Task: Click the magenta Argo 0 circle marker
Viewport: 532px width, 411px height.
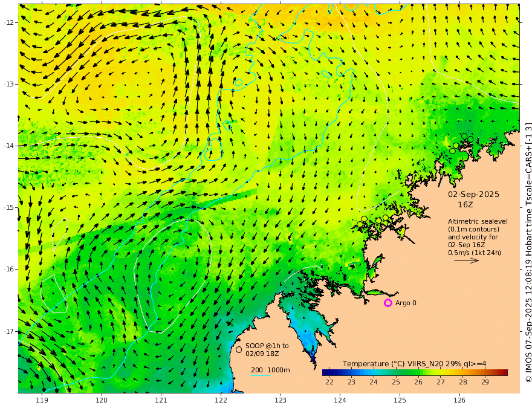Action: point(388,303)
